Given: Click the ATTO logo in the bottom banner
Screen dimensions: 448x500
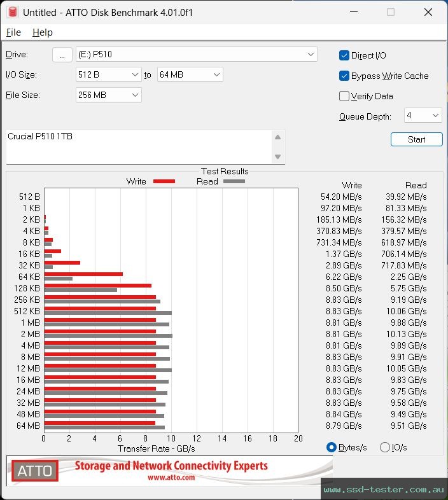Looking at the screenshot, I should [x=35, y=471].
